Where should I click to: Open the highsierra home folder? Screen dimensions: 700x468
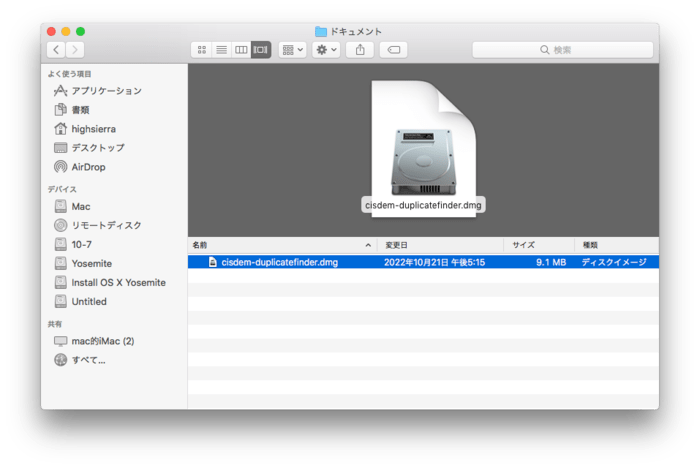pos(93,129)
